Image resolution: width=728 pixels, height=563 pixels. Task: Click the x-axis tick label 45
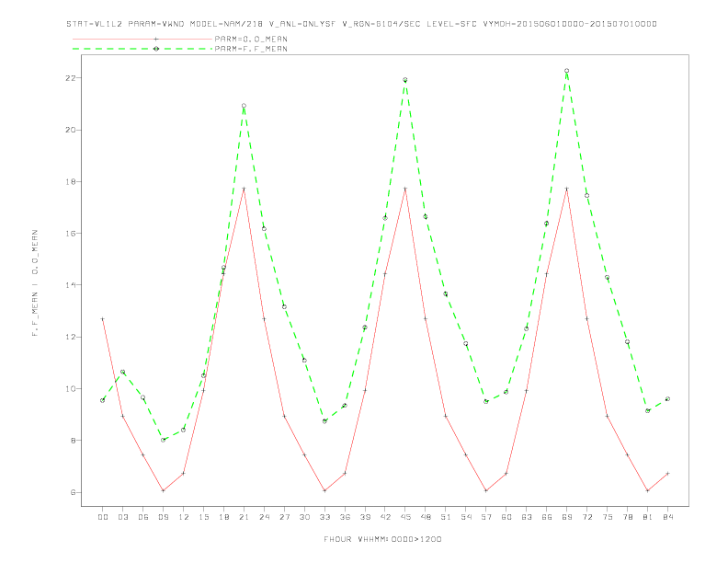tap(405, 517)
